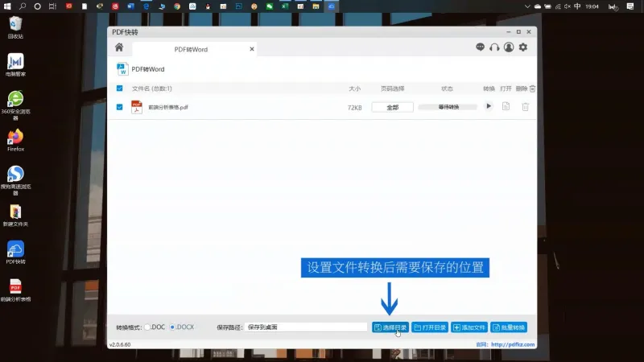Image resolution: width=644 pixels, height=362 pixels.
Task: Open Chrome from the taskbar
Action: point(177,6)
